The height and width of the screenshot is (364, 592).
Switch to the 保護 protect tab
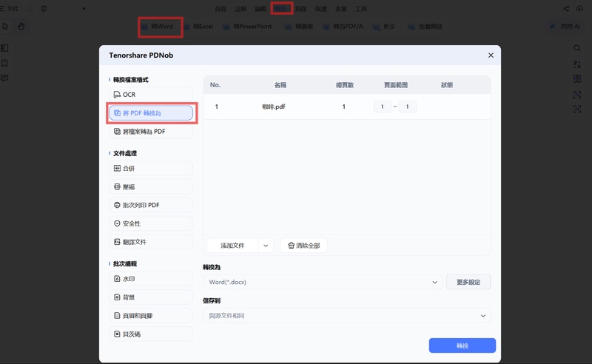coord(321,9)
